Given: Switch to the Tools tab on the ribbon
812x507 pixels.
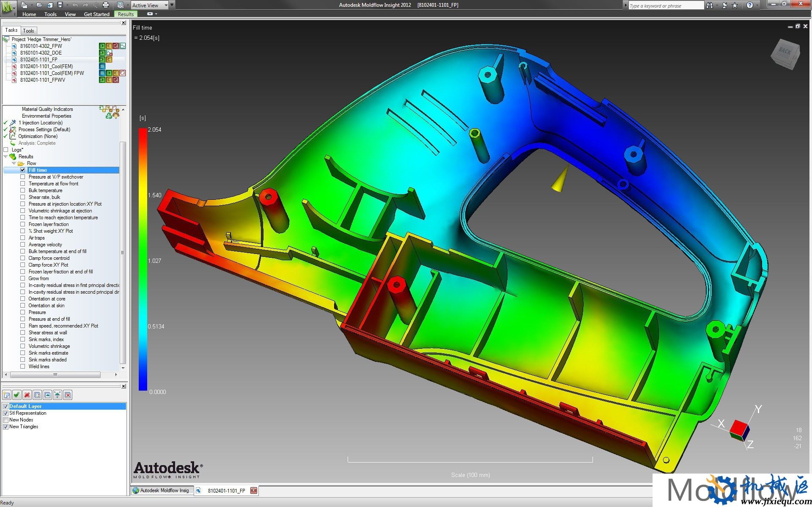Looking at the screenshot, I should point(50,14).
